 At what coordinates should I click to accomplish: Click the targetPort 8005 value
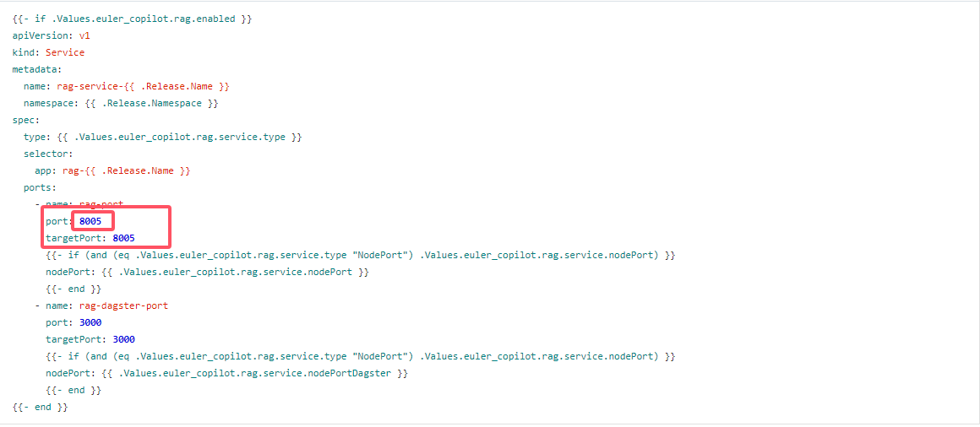coord(123,238)
